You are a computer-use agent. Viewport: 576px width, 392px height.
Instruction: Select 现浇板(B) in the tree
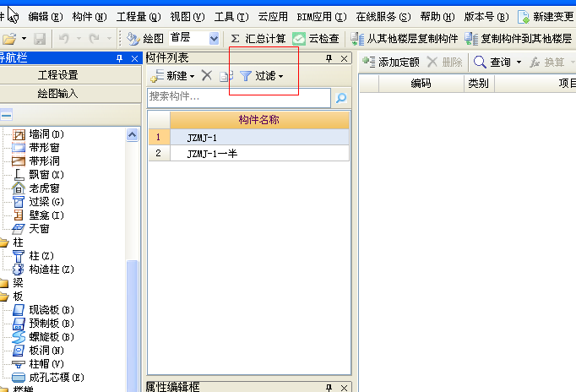pyautogui.click(x=43, y=310)
